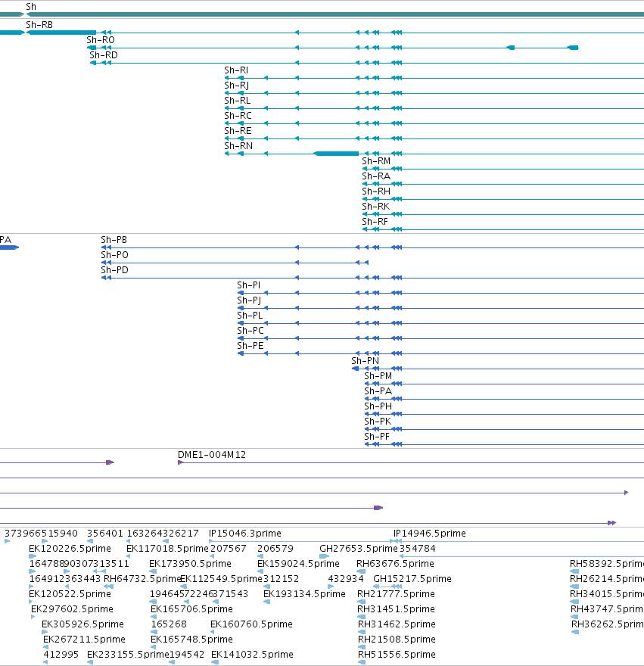Screen dimensions: 644x666
Task: Click the 412995 EST label
Action: 61,655
